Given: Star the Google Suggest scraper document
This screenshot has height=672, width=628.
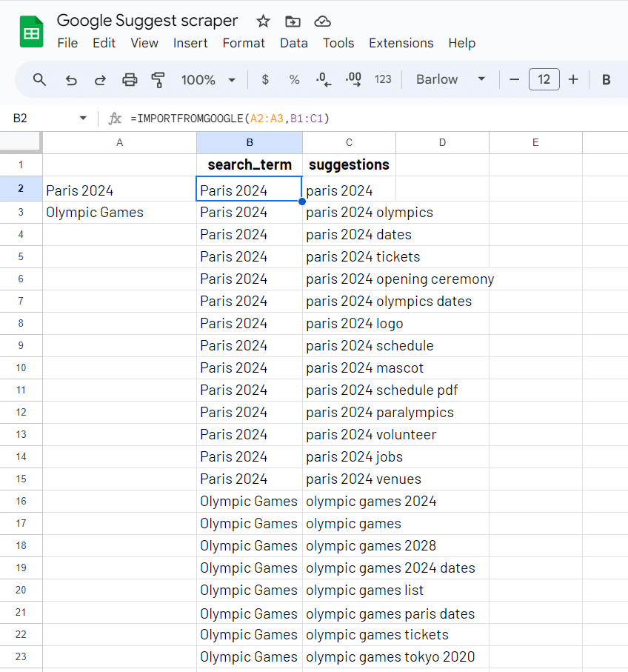Looking at the screenshot, I should (263, 21).
